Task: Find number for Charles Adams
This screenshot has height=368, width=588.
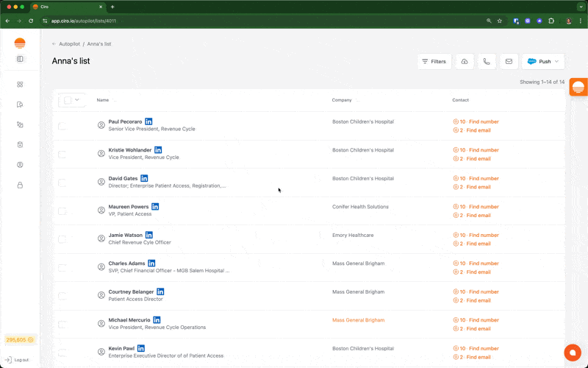Action: click(x=476, y=263)
